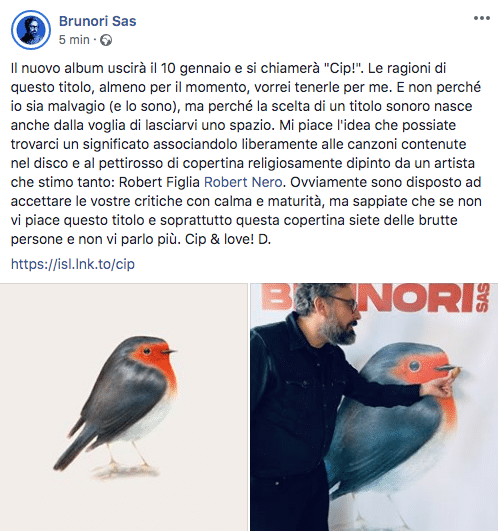This screenshot has width=498, height=531.
Task: Click the man's hand holding the brush
Action: (440, 384)
